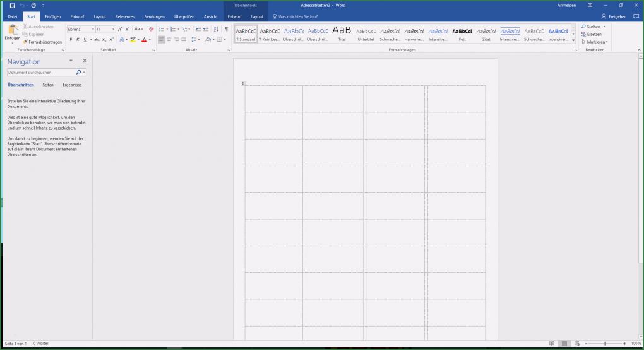
Task: Click the save icon in title bar
Action: 12,5
